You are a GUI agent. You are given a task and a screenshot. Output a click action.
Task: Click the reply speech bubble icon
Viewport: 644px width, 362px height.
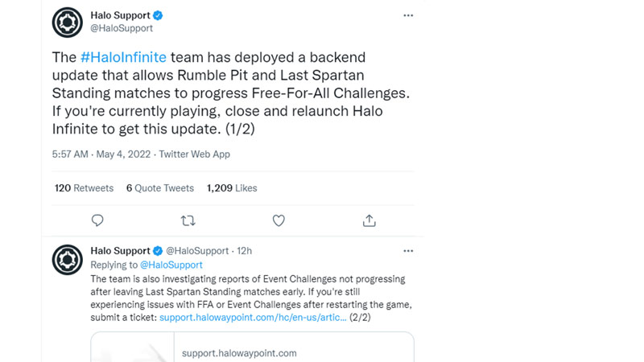tap(97, 220)
